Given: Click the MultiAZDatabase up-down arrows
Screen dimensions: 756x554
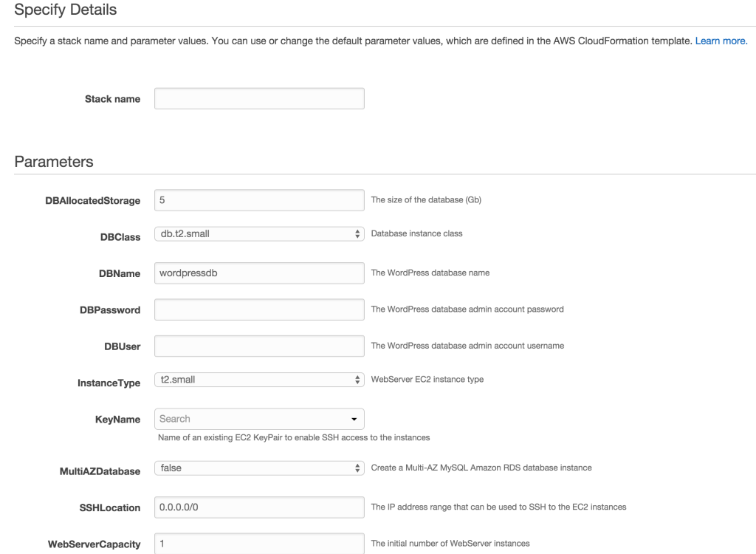Looking at the screenshot, I should tap(357, 466).
